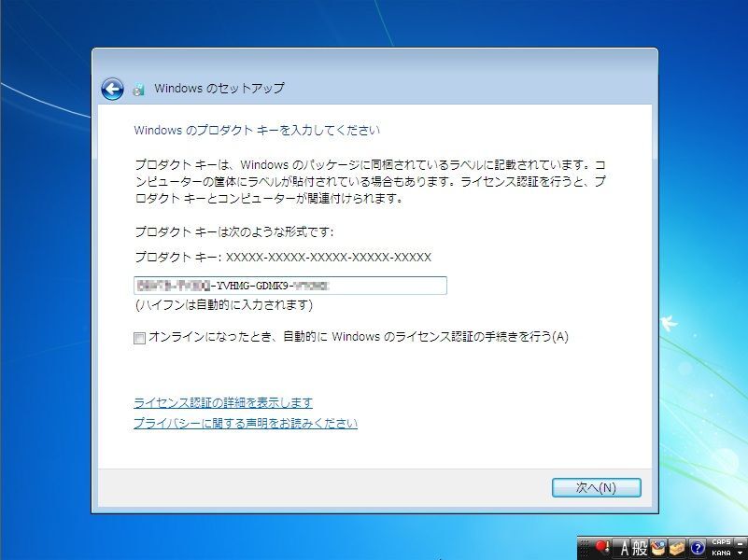Grab the language bar drag handle
The image size is (748, 560).
point(585,548)
